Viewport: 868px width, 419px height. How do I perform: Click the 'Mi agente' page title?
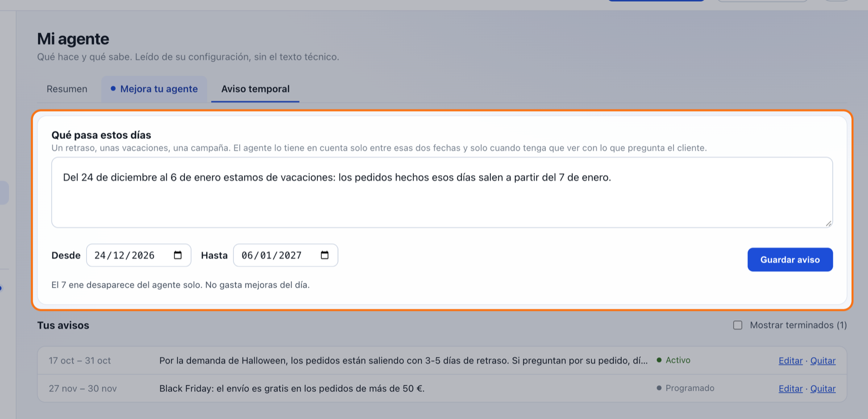point(73,39)
